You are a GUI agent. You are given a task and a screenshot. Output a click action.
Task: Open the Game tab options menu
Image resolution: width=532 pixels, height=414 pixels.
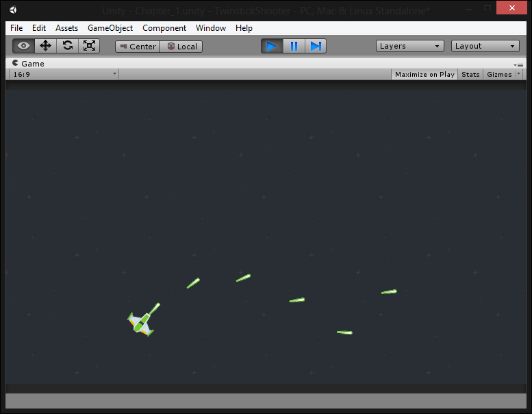click(x=518, y=65)
